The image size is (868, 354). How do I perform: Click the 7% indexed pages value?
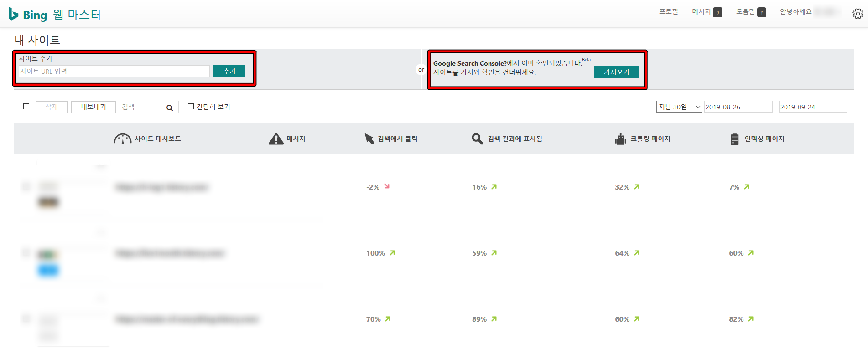click(x=734, y=187)
